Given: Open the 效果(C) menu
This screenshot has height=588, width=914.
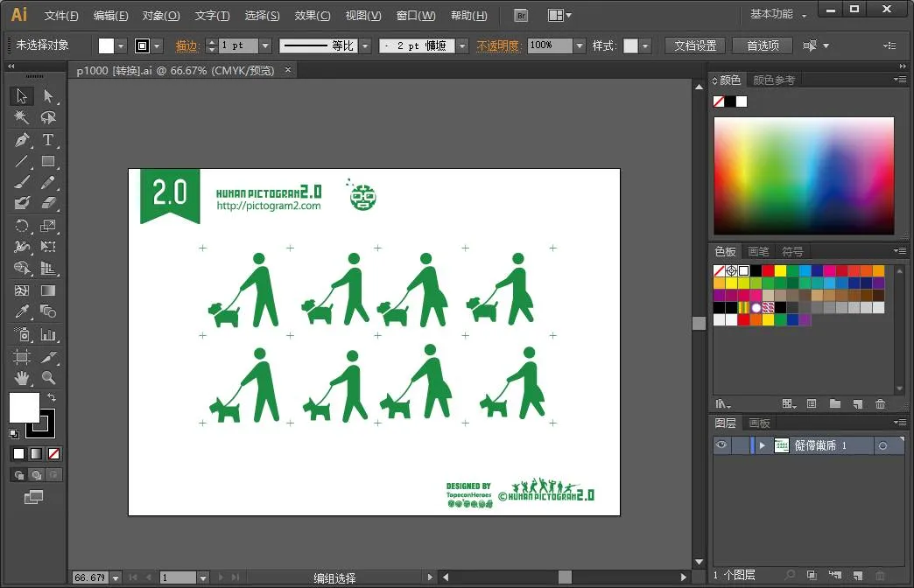Looking at the screenshot, I should pos(313,16).
